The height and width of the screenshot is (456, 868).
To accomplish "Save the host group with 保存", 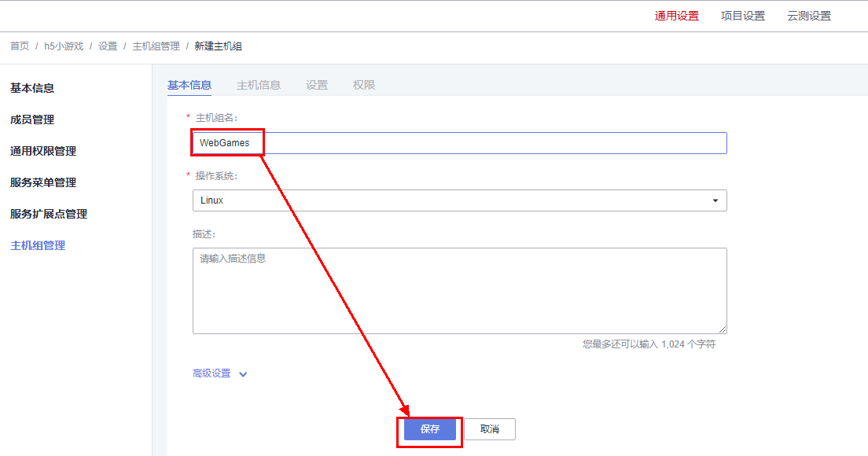I will point(430,429).
